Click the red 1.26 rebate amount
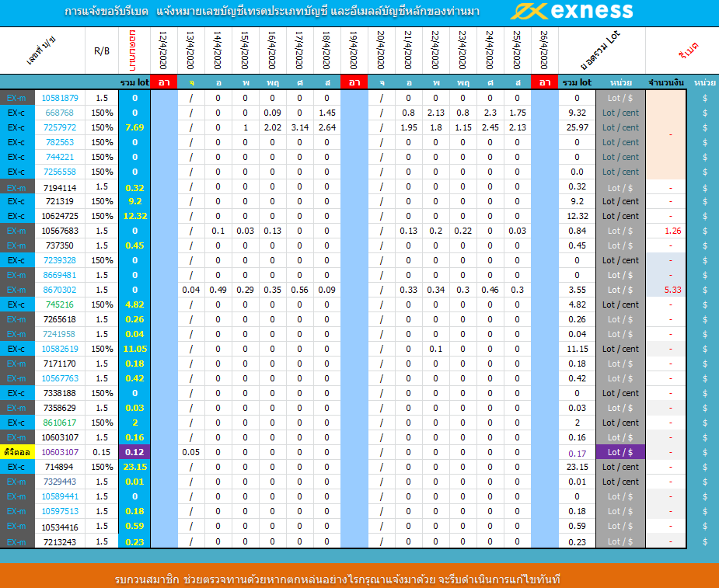719x588 pixels. (x=673, y=231)
